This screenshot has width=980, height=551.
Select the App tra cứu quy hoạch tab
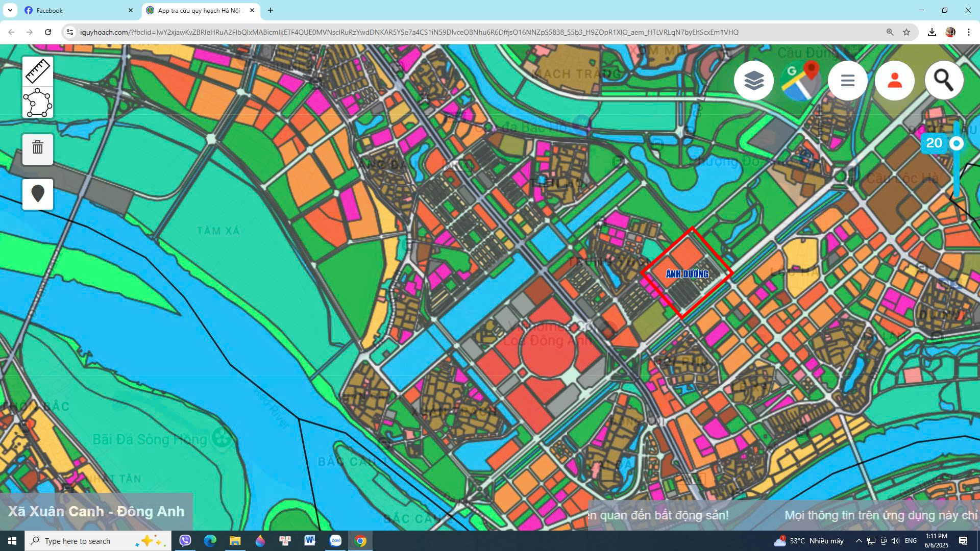click(199, 10)
